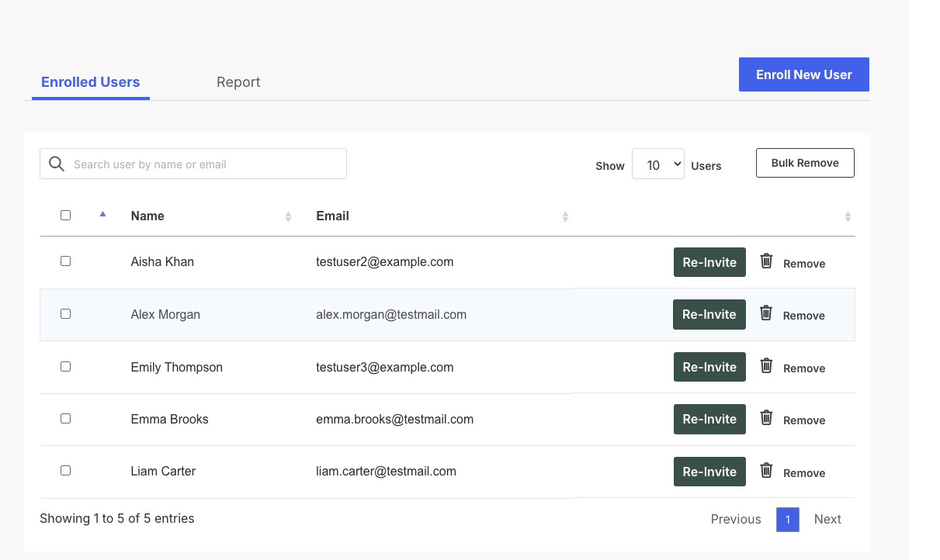Click the name Liam Carter

163,472
